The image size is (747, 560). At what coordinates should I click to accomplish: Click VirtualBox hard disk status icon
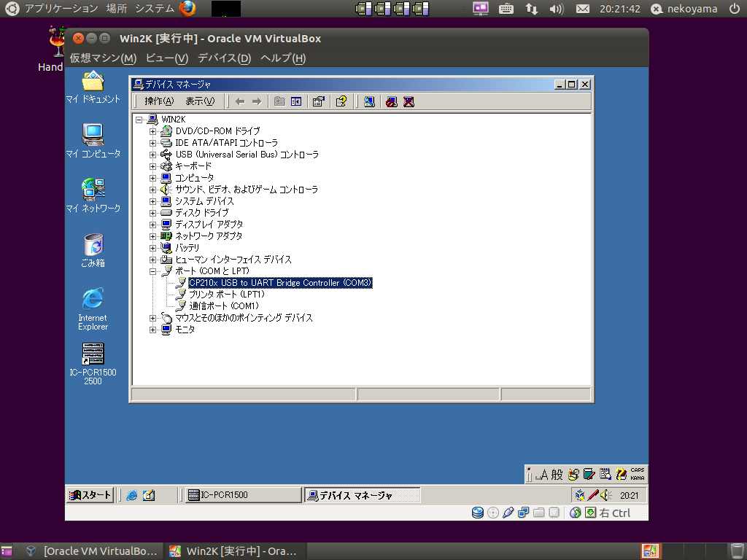[477, 513]
